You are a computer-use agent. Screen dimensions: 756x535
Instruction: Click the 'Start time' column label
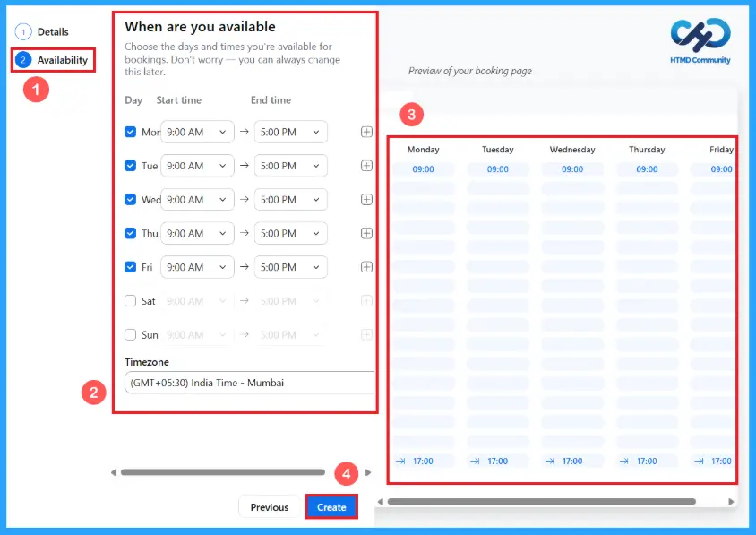coord(179,99)
